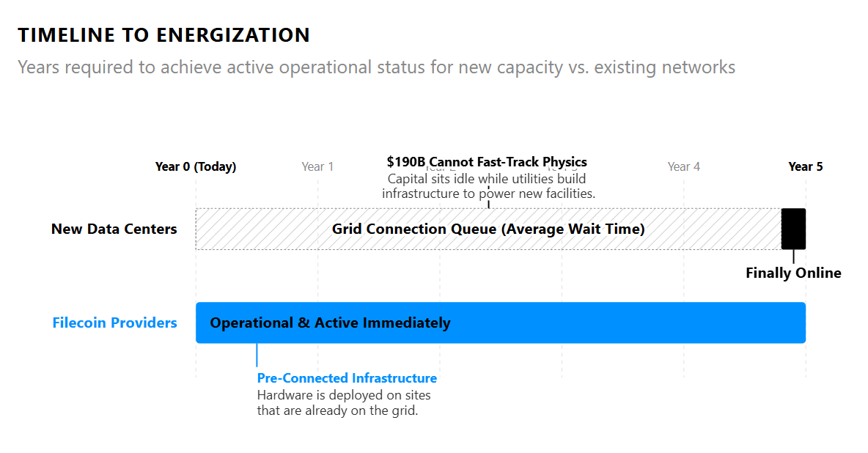Select the Filecoin Providers row label
The width and height of the screenshot is (868, 453).
(x=114, y=323)
